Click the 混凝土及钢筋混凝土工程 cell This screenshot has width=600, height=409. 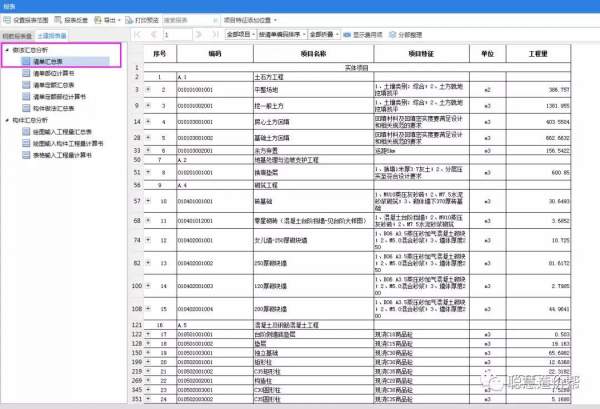(x=313, y=325)
